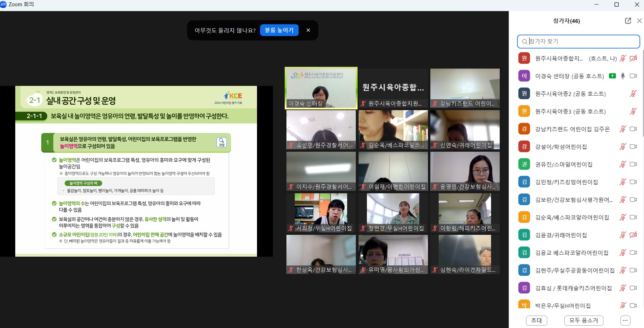Pop out the participants panel
Screen dimensions: 644x328
pos(628,21)
